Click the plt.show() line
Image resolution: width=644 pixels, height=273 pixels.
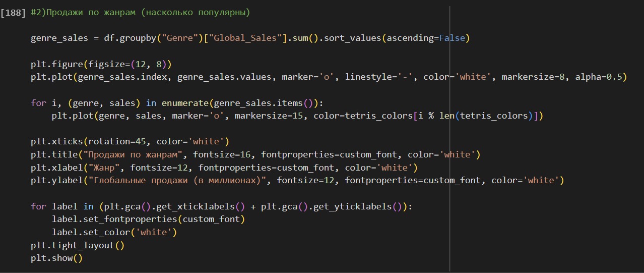56,258
